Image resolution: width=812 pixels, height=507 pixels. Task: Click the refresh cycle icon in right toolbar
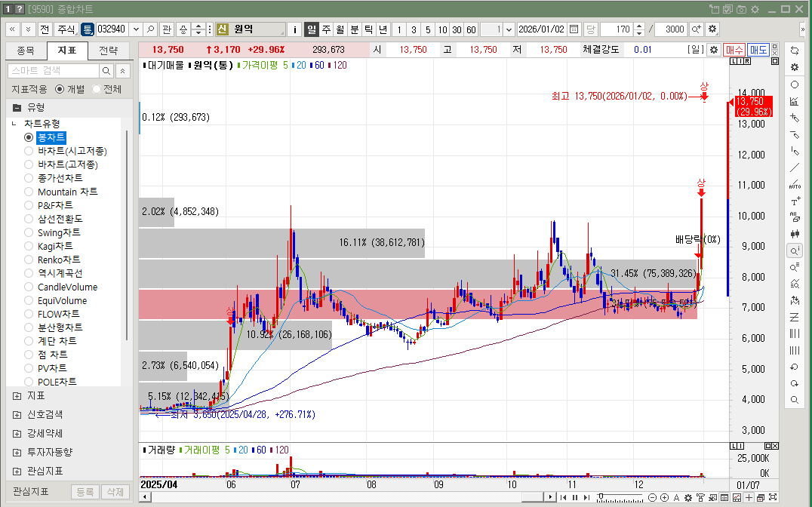pyautogui.click(x=795, y=51)
